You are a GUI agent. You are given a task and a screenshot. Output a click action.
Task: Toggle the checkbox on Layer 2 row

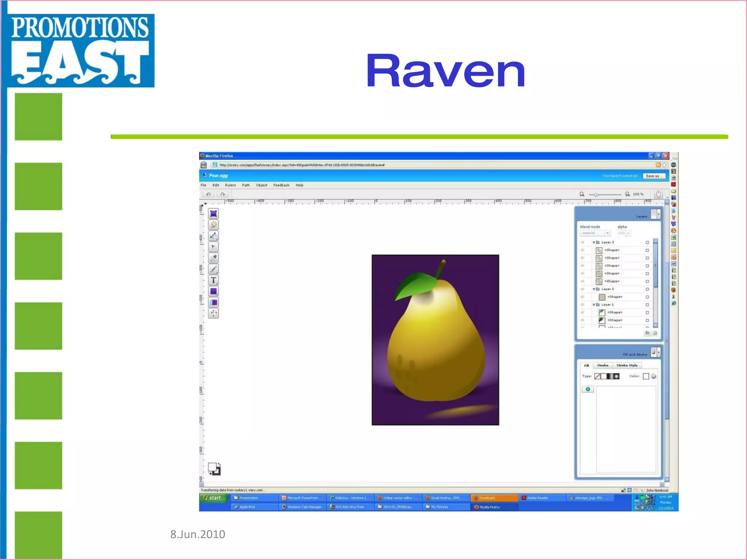tap(647, 289)
